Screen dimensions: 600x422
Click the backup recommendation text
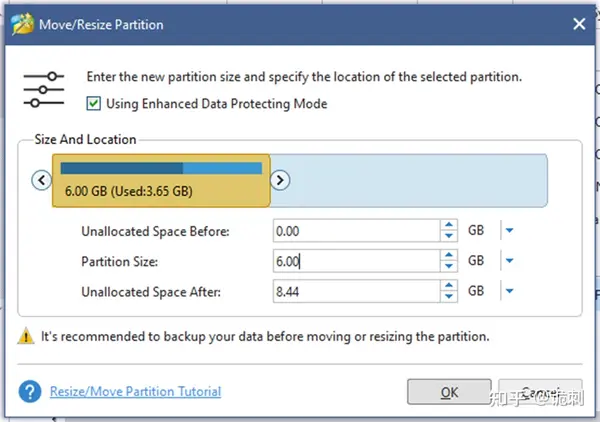pyautogui.click(x=265, y=337)
